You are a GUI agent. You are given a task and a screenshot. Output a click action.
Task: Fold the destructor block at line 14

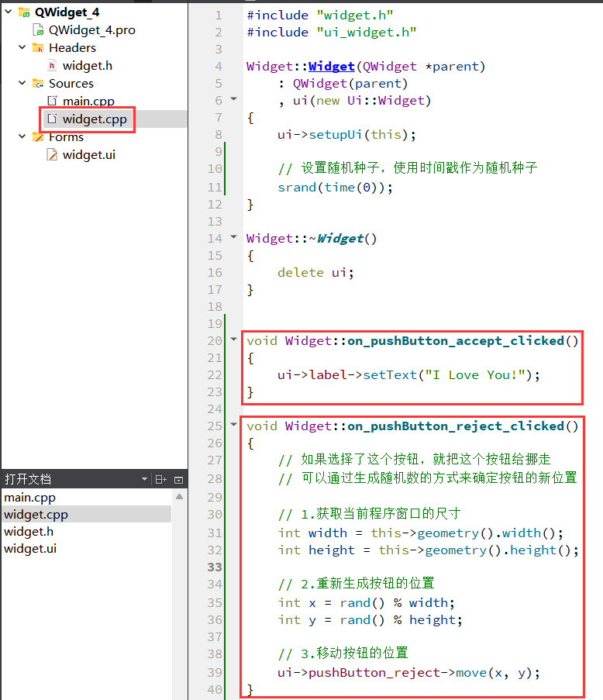pos(233,237)
